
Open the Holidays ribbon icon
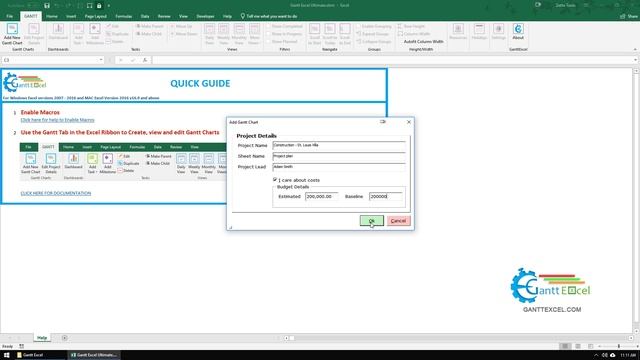click(479, 32)
